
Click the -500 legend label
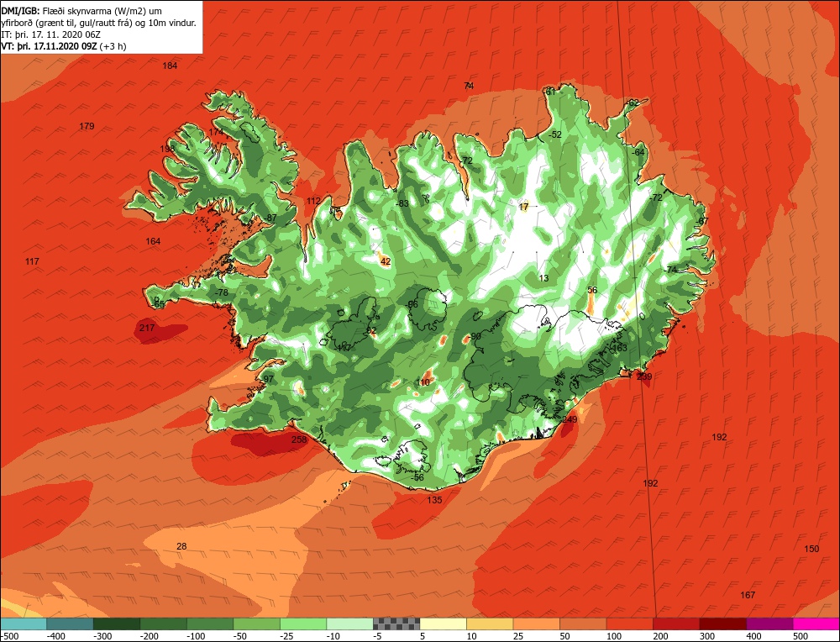click(x=9, y=636)
